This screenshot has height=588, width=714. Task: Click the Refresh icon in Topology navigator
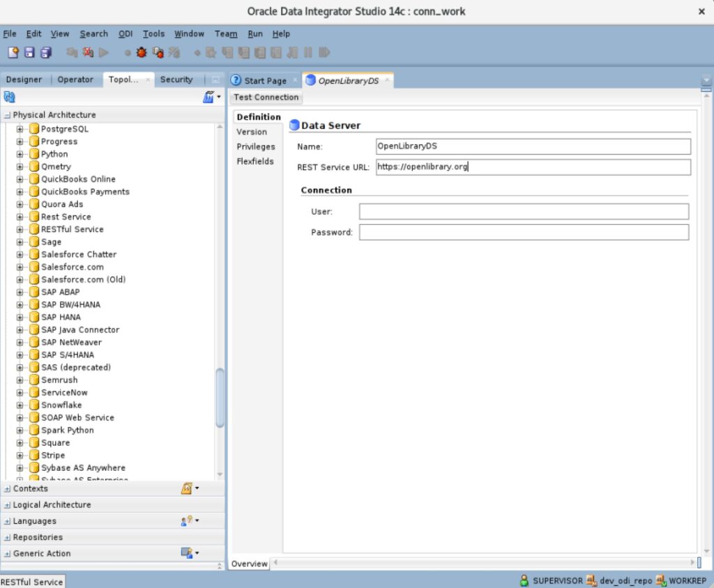(x=10, y=97)
